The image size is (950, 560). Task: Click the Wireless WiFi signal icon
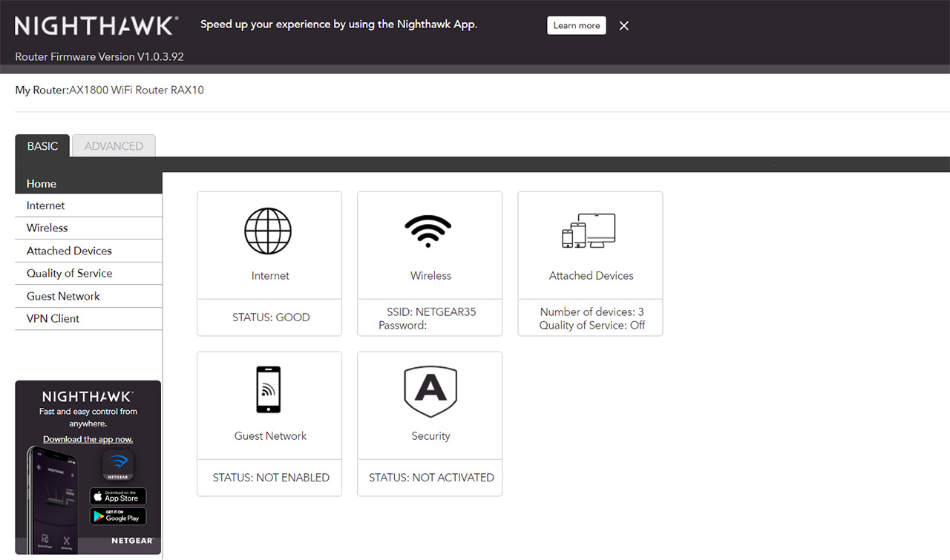click(428, 231)
